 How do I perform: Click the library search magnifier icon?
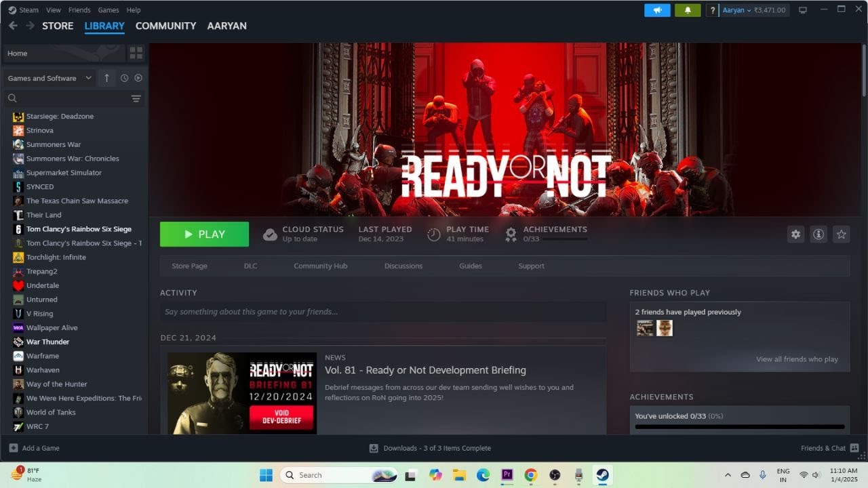(x=12, y=98)
